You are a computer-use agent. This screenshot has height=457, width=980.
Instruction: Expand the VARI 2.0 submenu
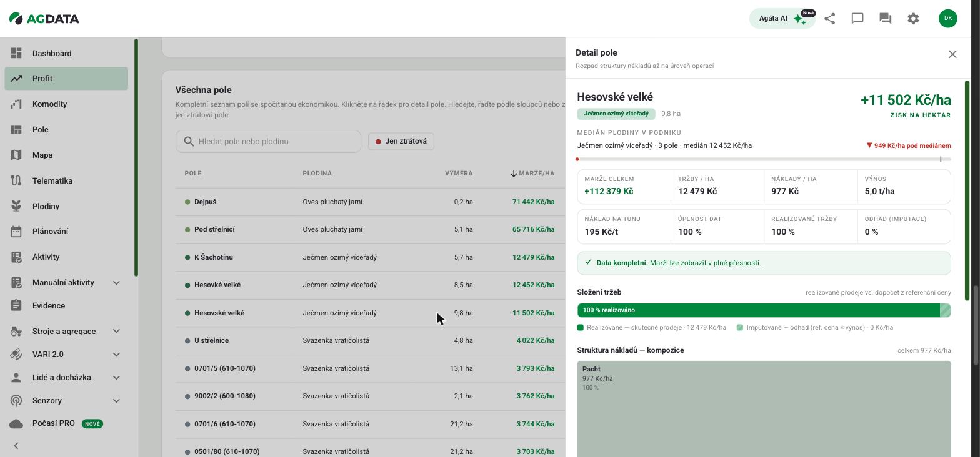[116, 355]
